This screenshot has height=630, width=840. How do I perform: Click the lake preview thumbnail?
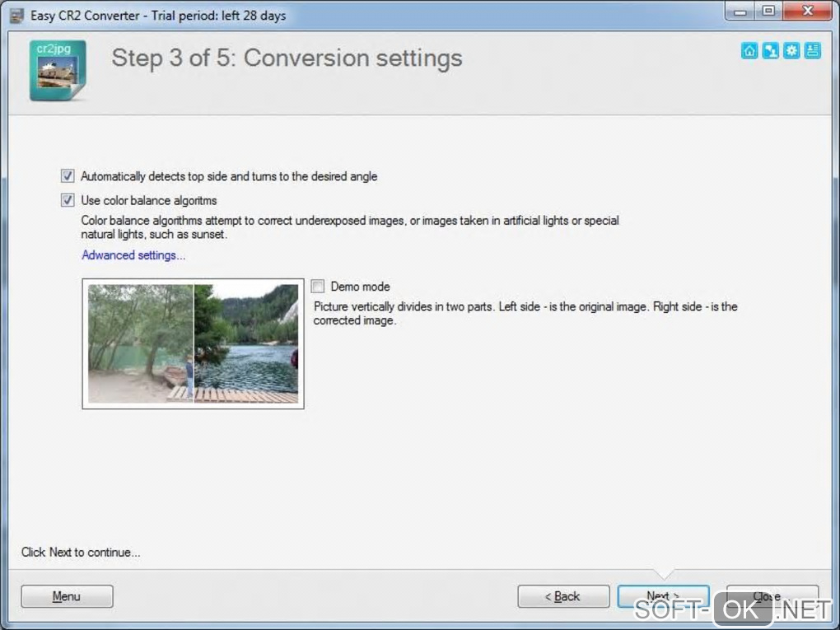point(193,343)
